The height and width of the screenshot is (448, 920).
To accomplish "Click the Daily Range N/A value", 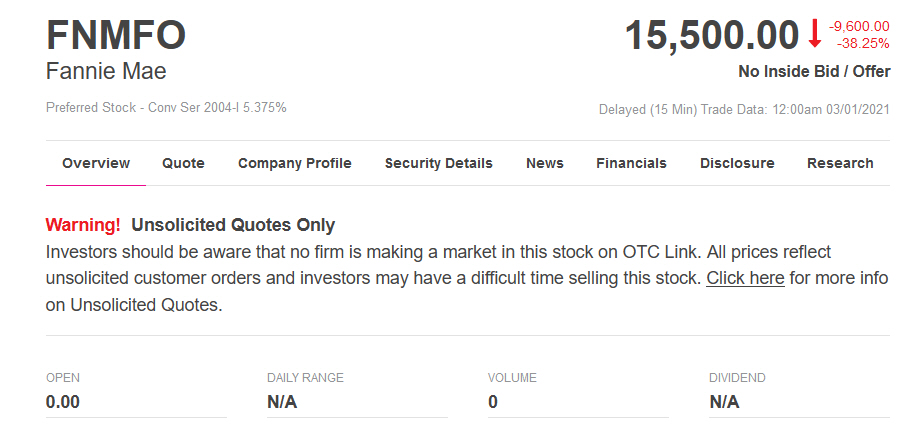I will [282, 402].
